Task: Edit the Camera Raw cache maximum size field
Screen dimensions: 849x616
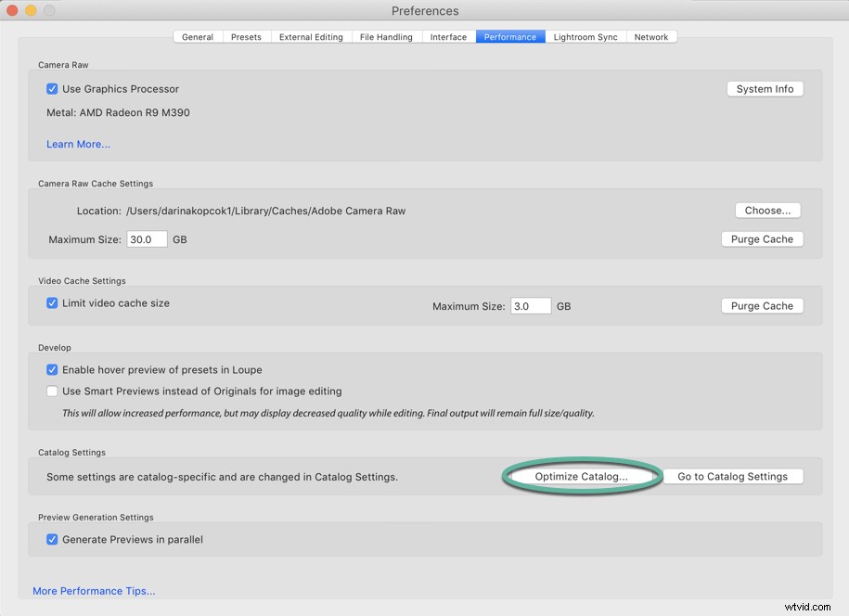Action: click(147, 238)
